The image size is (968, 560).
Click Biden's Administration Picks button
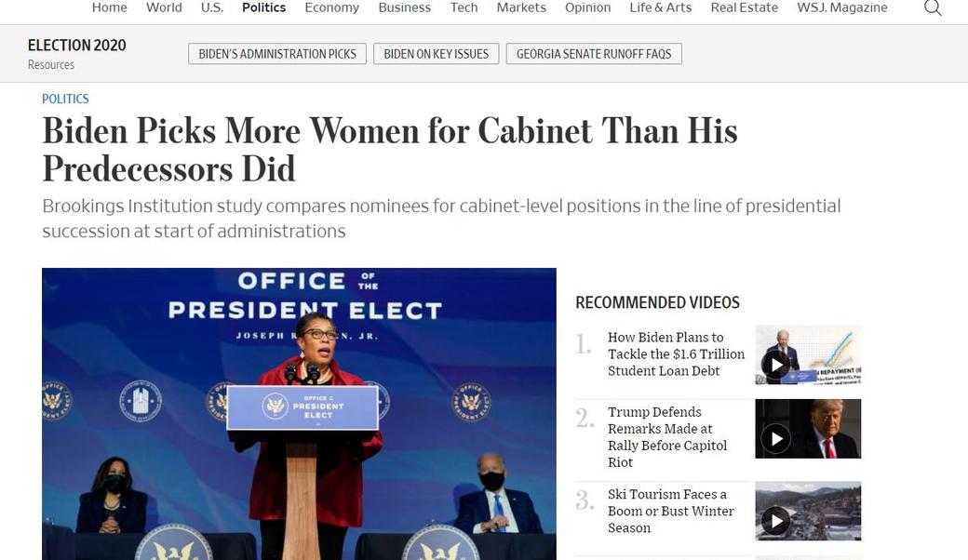click(277, 54)
